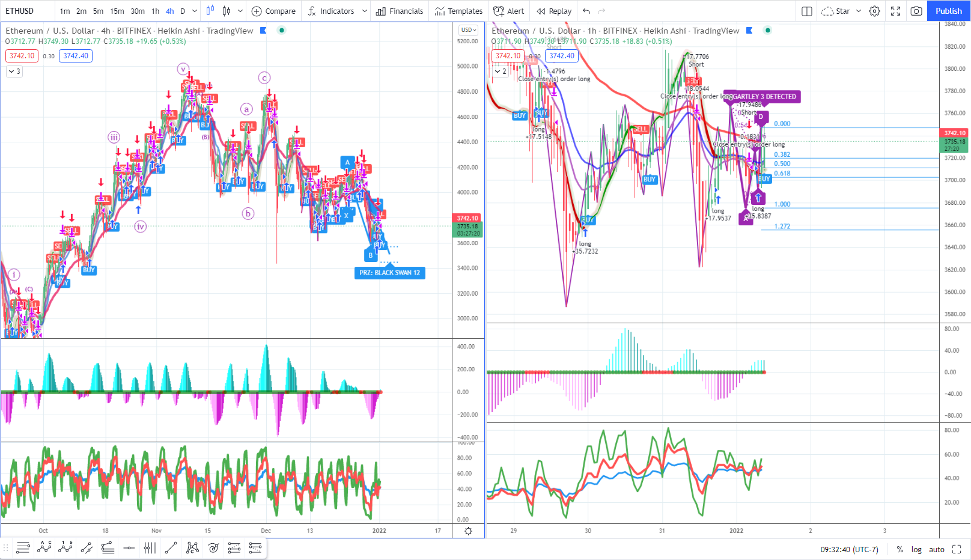
Task: Switch to the 15m interval
Action: [117, 11]
